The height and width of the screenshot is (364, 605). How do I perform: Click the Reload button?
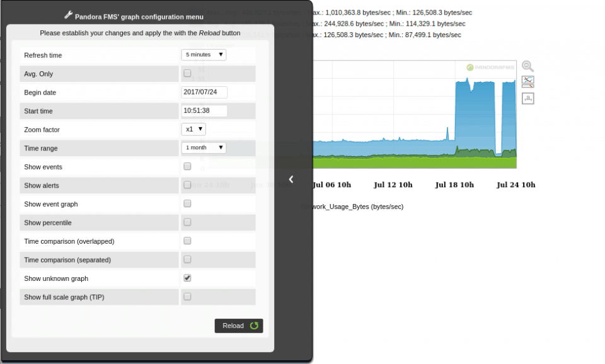(x=239, y=326)
